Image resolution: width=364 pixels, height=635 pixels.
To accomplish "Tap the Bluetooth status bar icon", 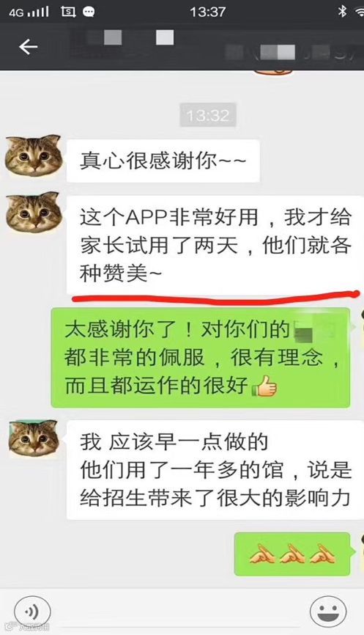I will point(342,11).
